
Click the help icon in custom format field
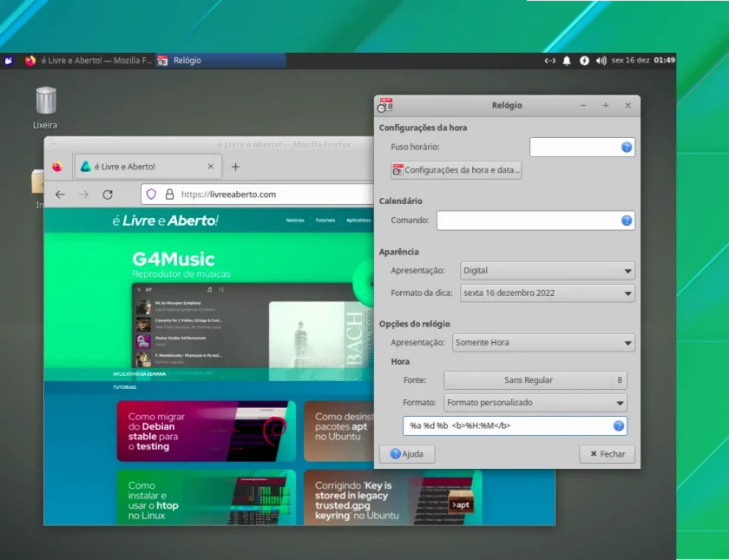click(x=618, y=425)
